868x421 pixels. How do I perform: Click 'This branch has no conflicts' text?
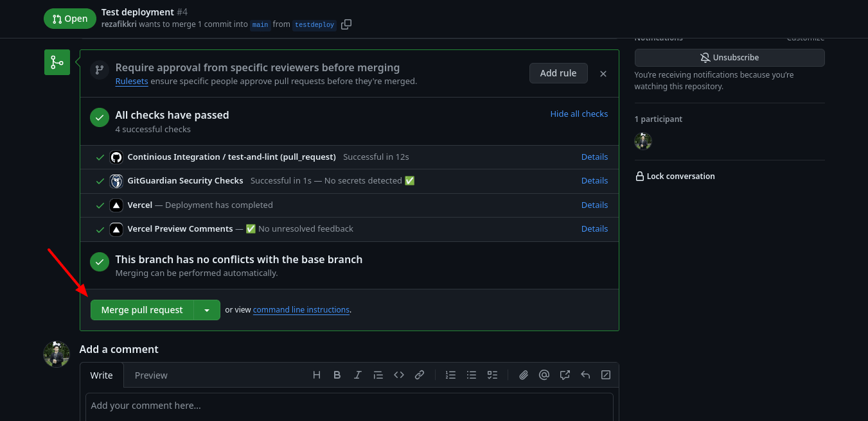pos(239,259)
